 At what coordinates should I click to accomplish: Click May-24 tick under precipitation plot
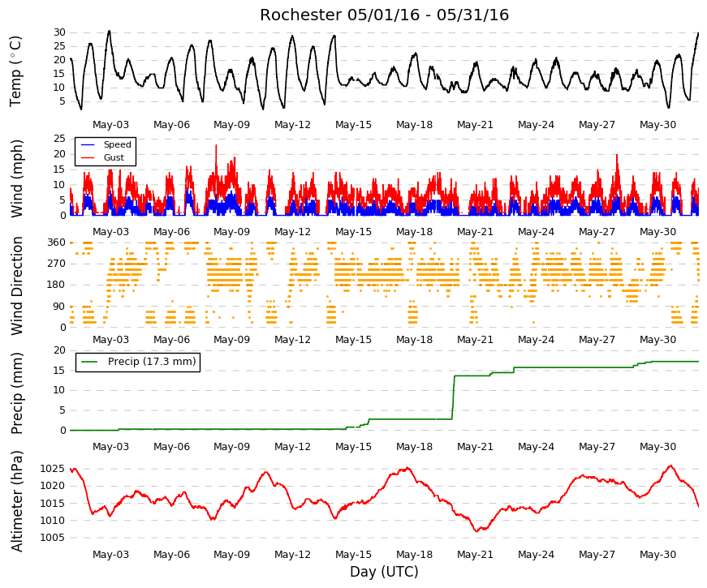pyautogui.click(x=536, y=447)
